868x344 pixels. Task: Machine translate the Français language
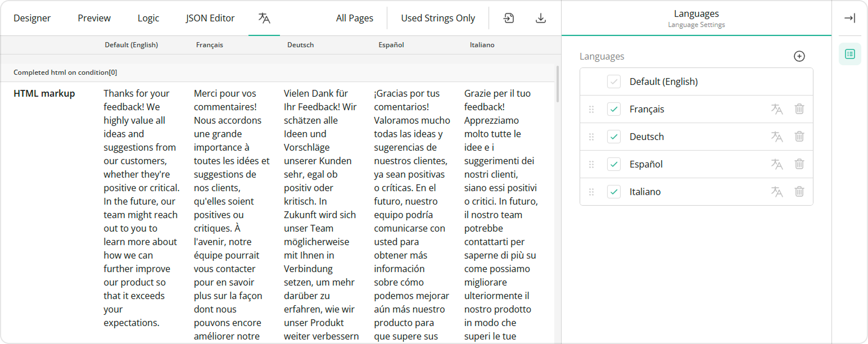(x=777, y=109)
